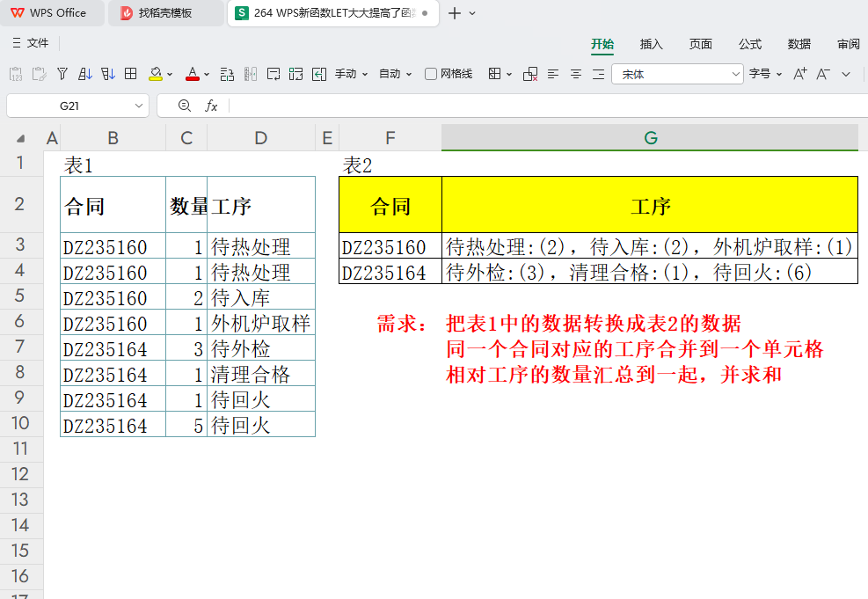The width and height of the screenshot is (868, 599).
Task: Switch to the 插入 ribbon tab
Action: click(651, 44)
